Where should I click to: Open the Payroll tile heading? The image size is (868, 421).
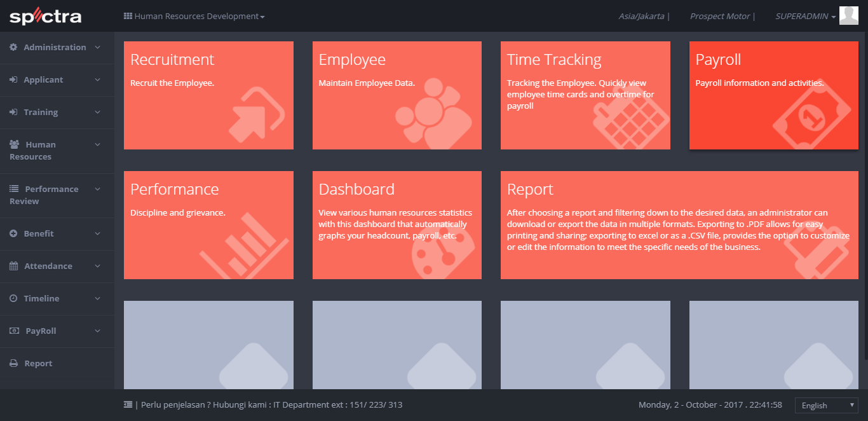point(718,60)
